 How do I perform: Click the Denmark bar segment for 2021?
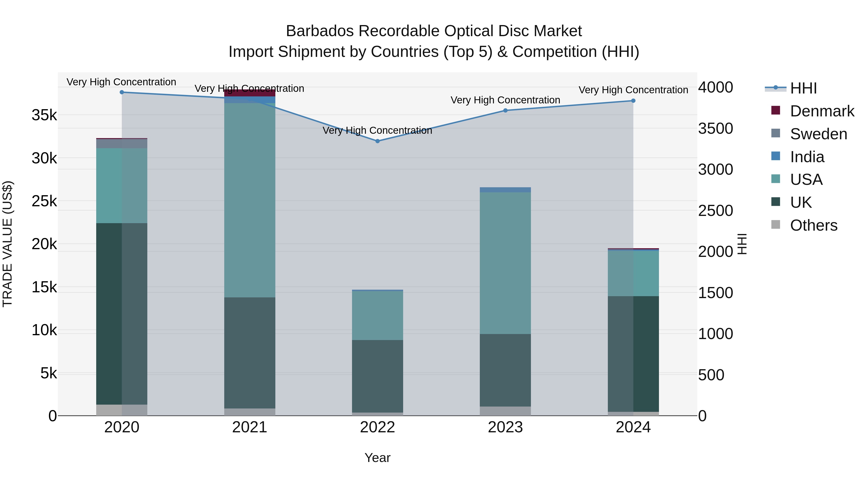(250, 93)
